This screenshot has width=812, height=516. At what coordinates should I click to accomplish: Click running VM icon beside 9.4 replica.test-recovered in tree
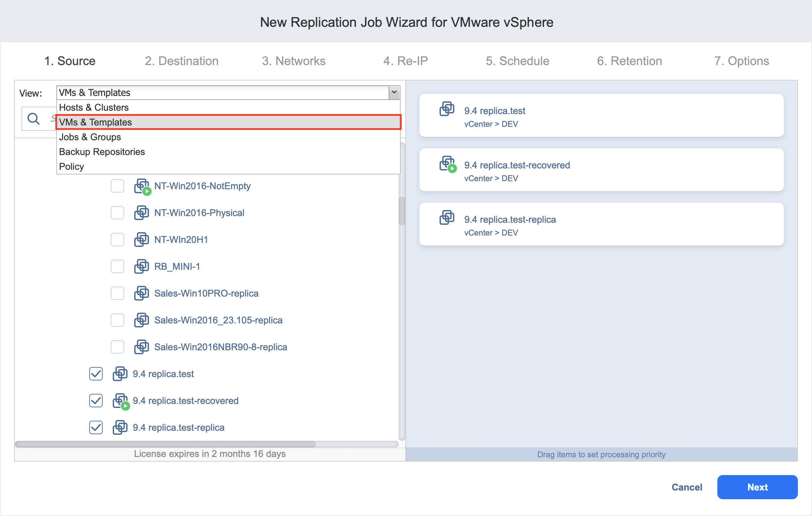(121, 401)
